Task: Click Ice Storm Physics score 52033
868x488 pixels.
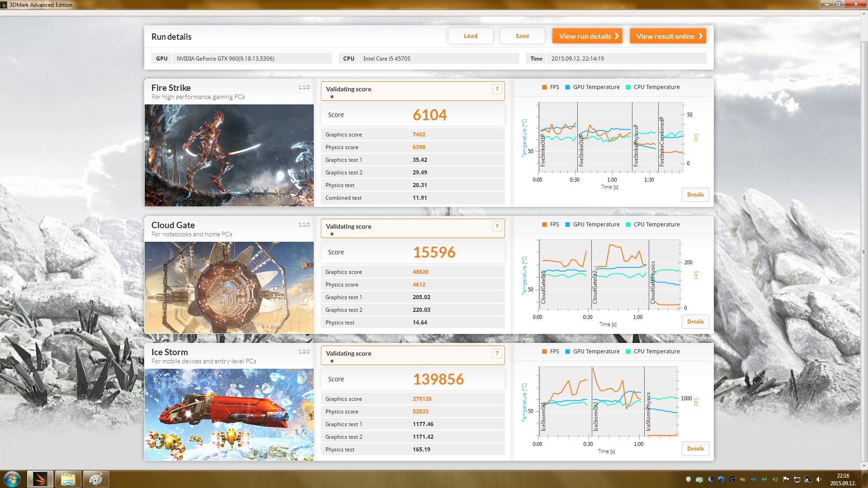Action: click(420, 412)
